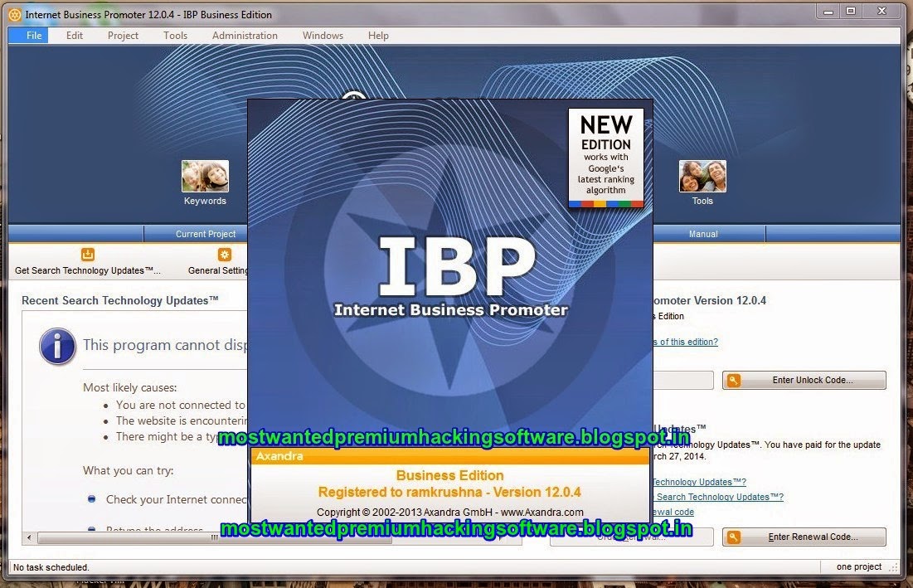Open the Help menu
The height and width of the screenshot is (588, 913).
point(378,36)
